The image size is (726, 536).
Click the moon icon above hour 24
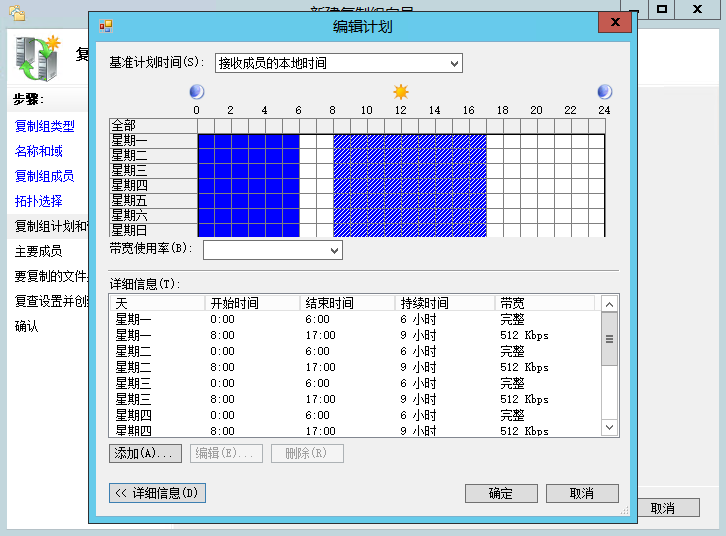(604, 92)
